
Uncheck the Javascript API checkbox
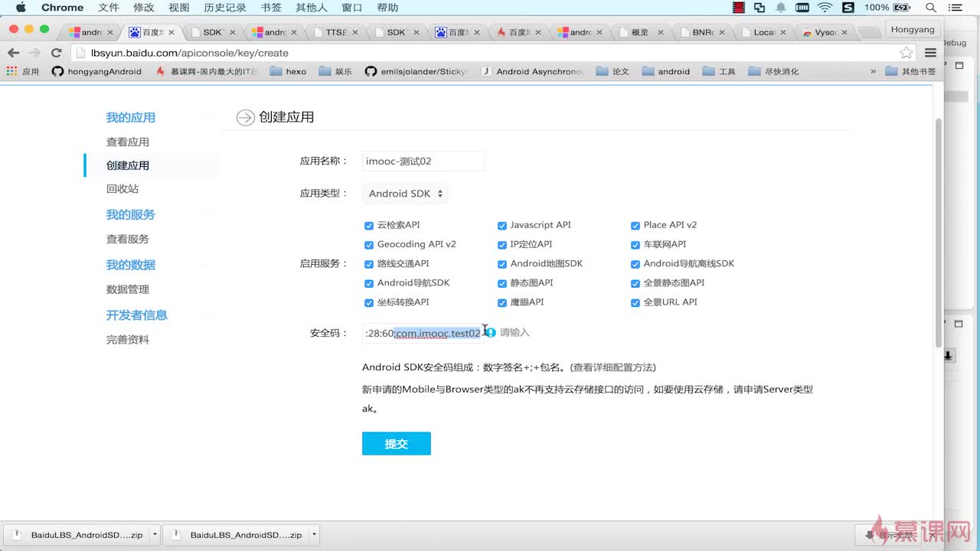(x=502, y=226)
